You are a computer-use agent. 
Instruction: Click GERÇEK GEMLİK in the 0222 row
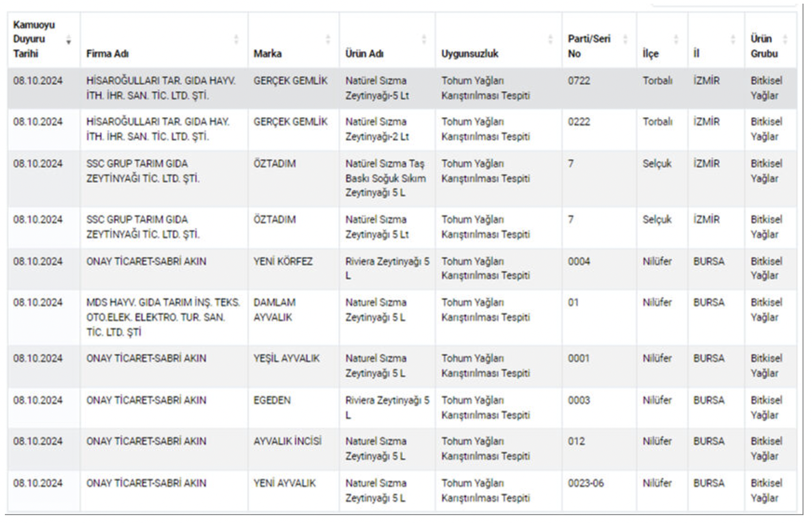[x=291, y=122]
